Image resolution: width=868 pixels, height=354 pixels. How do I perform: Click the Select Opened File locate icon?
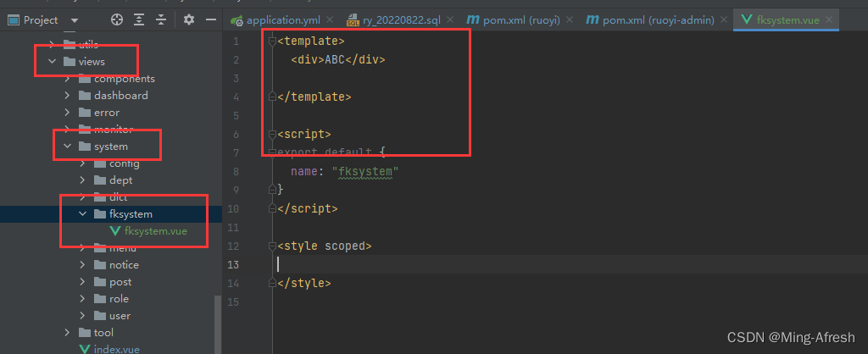pos(117,19)
